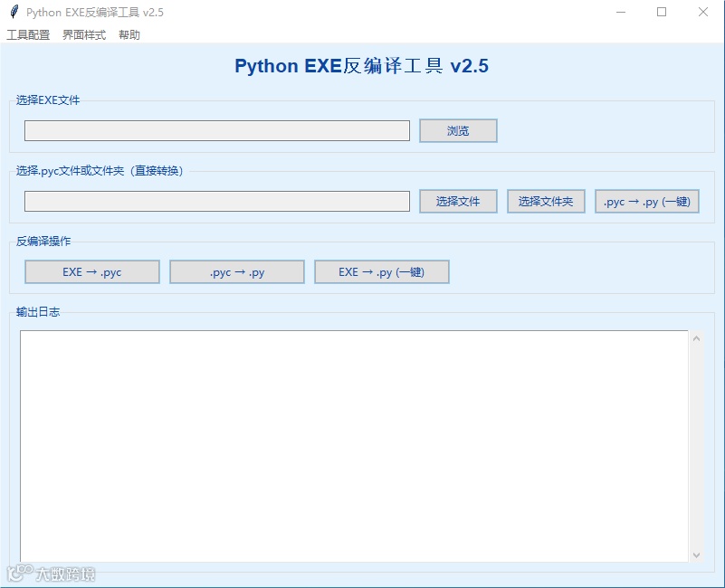Open the 帮助 menu

pyautogui.click(x=129, y=34)
